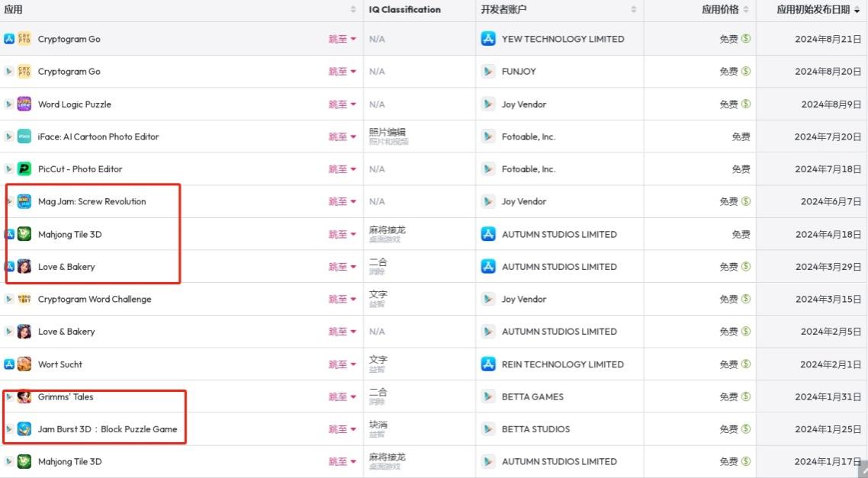Click the PicCut app icon
Image resolution: width=868 pixels, height=478 pixels.
24,168
